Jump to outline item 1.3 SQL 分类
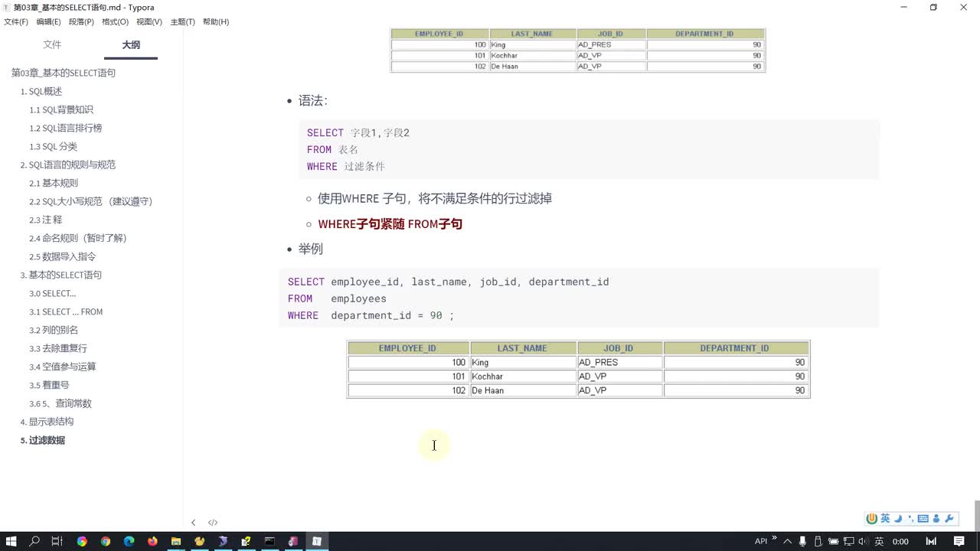Screen dimensions: 980x551 click(54, 146)
